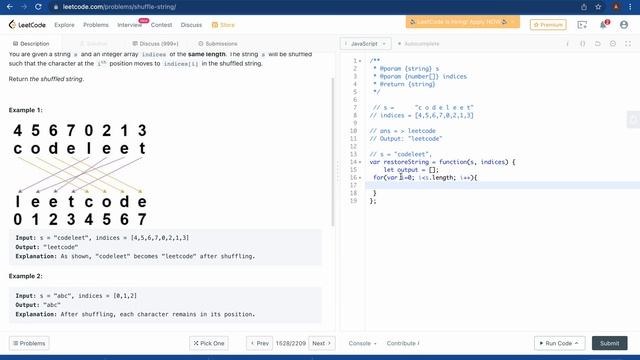The height and width of the screenshot is (360, 640).
Task: Click the "1528/2209" problem counter
Action: click(291, 343)
